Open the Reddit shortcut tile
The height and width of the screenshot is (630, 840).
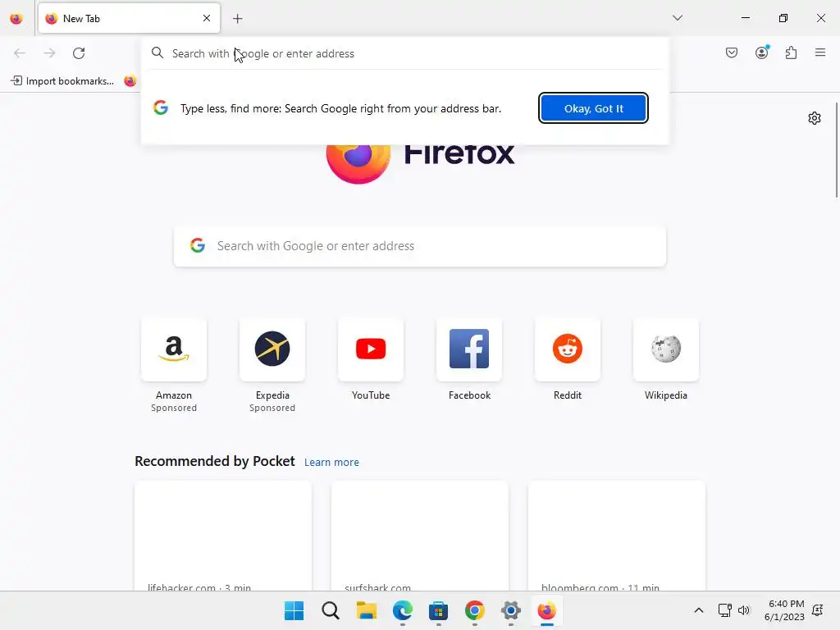(x=568, y=360)
